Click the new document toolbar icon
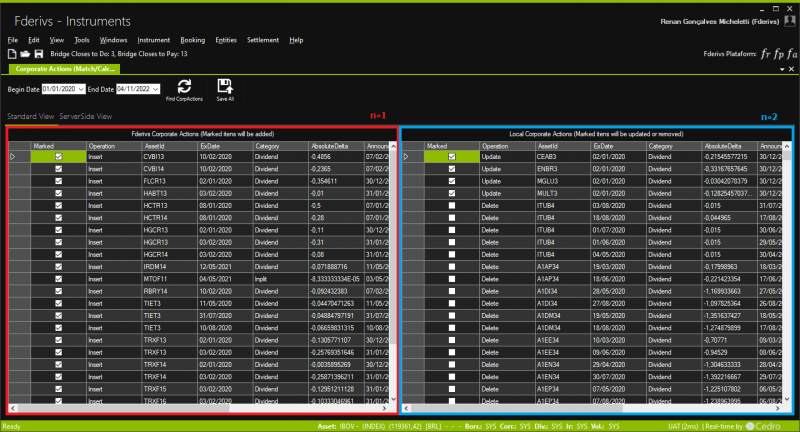Image resolution: width=800 pixels, height=432 pixels. click(12, 53)
